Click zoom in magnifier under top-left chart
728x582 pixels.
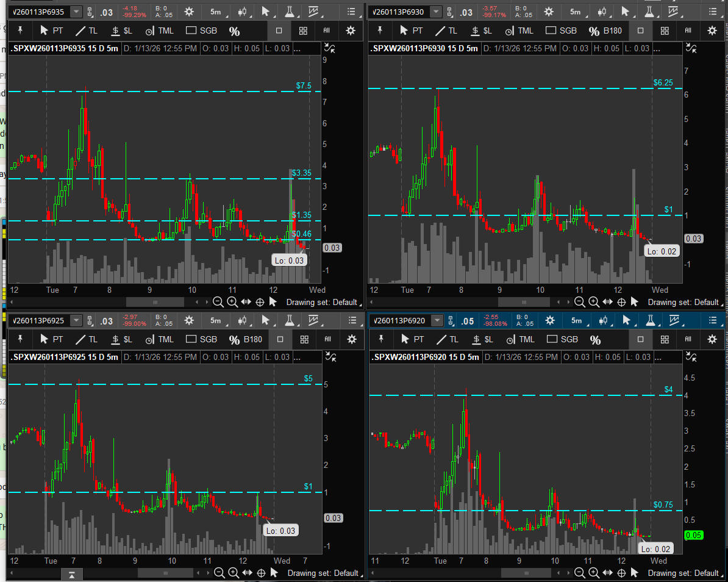pyautogui.click(x=232, y=302)
